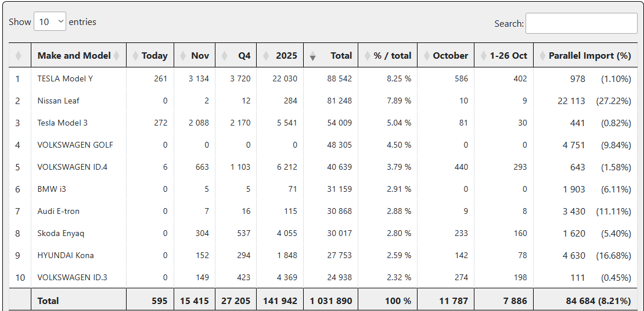Sort table by % / total column
Image resolution: width=644 pixels, height=311 pixels.
coord(388,55)
